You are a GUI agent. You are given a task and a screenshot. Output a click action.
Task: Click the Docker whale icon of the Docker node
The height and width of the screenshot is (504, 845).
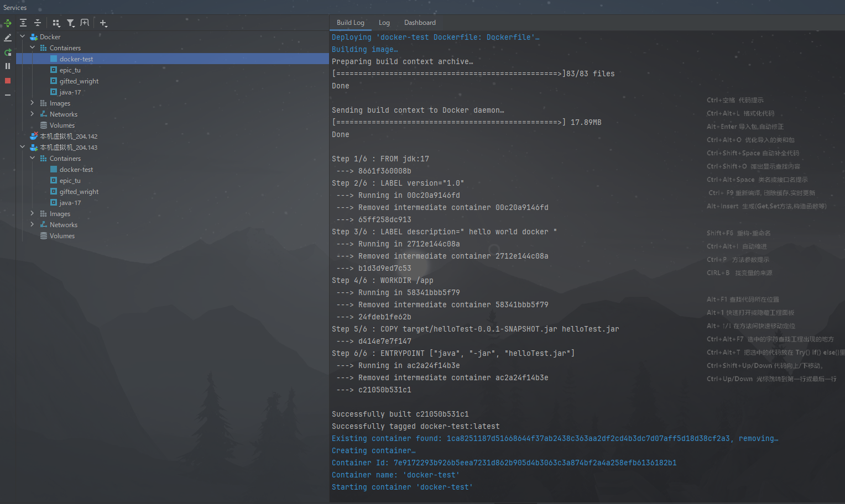(x=34, y=37)
